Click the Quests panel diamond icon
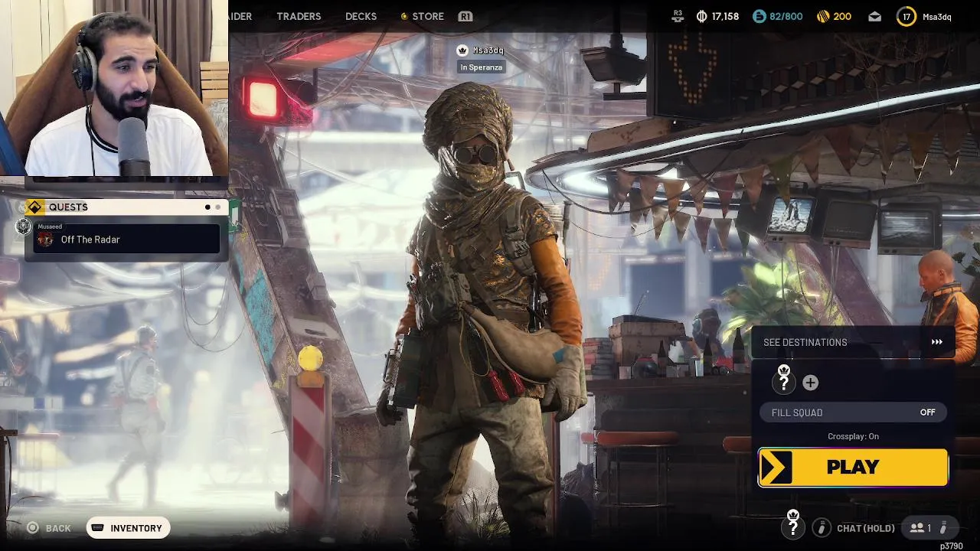This screenshot has height=551, width=980. coord(34,207)
